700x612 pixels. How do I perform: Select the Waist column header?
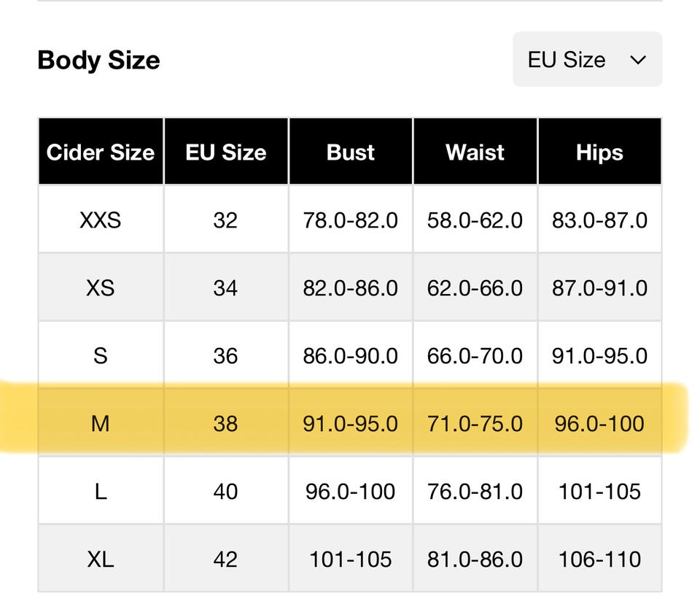[475, 152]
